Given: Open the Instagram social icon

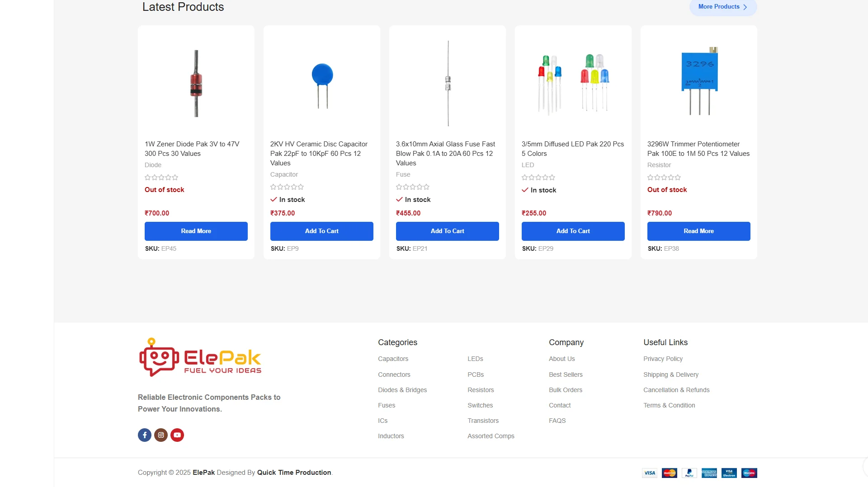Looking at the screenshot, I should point(161,435).
